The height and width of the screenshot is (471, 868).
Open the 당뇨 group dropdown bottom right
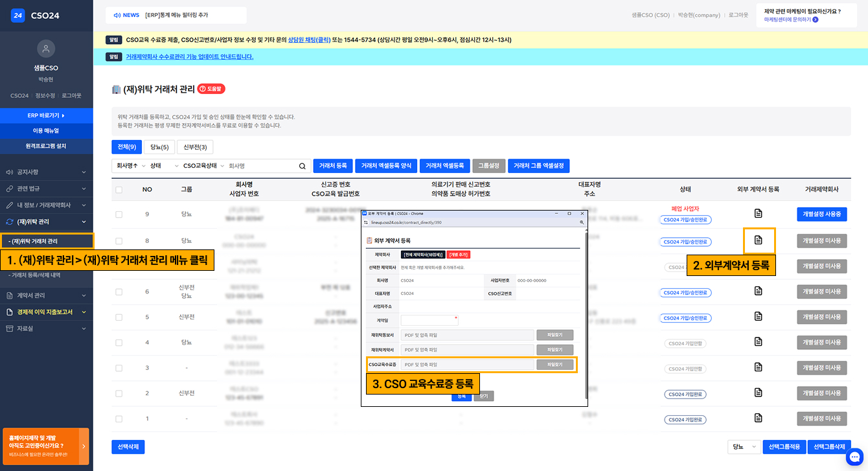tap(744, 446)
